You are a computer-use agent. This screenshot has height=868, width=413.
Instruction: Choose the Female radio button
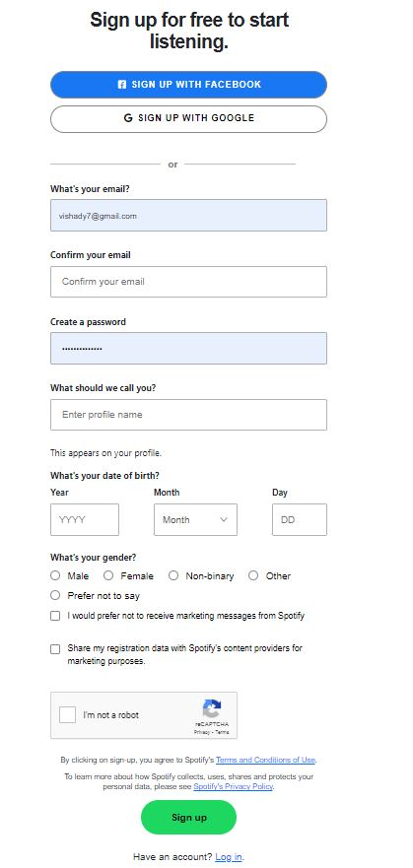(x=108, y=575)
